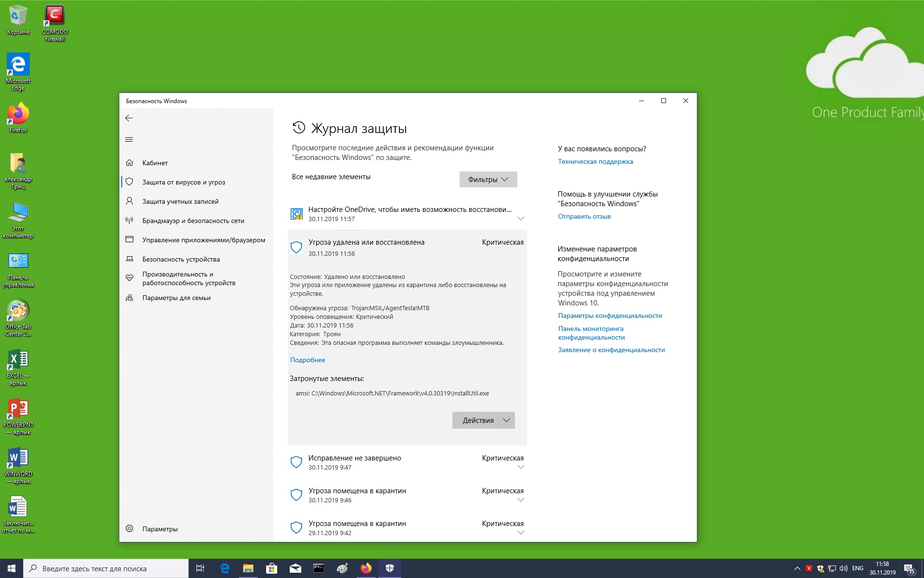Click the Подробнее link
The image size is (924, 578).
click(x=308, y=360)
